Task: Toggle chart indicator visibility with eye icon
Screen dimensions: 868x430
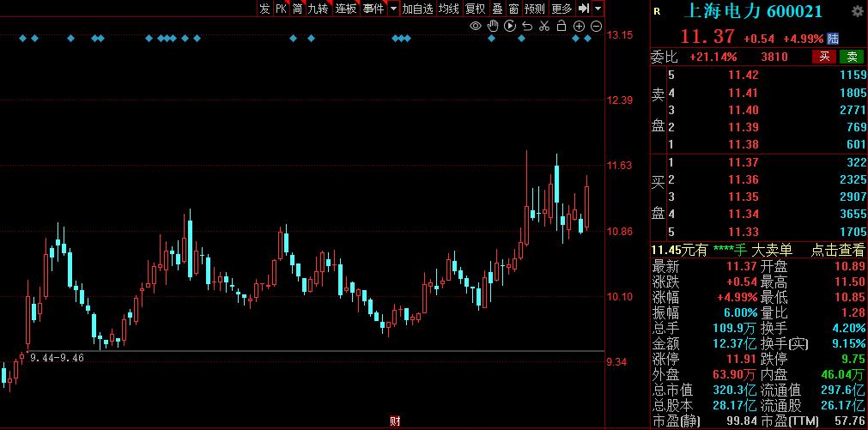Action: pos(476,26)
